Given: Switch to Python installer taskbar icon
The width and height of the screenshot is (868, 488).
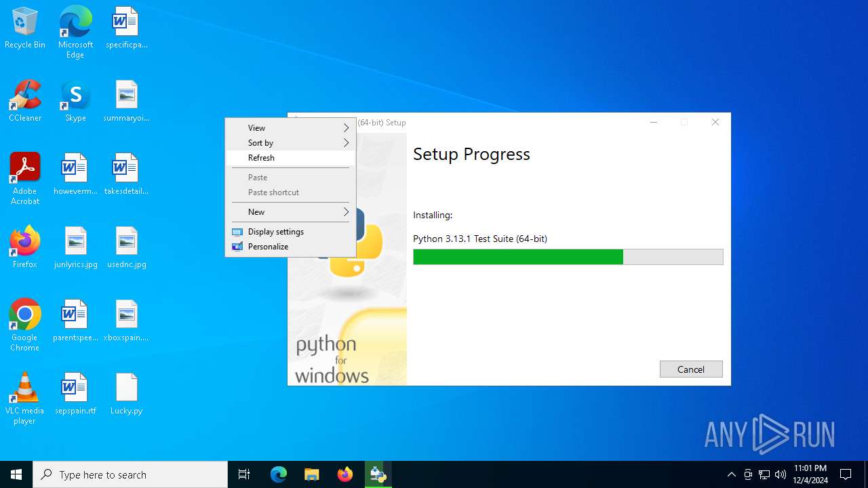Looking at the screenshot, I should click(x=378, y=474).
